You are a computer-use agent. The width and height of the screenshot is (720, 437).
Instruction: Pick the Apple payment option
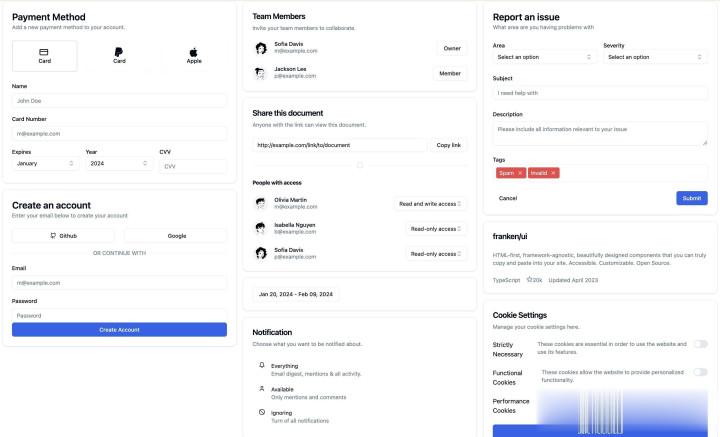point(194,56)
